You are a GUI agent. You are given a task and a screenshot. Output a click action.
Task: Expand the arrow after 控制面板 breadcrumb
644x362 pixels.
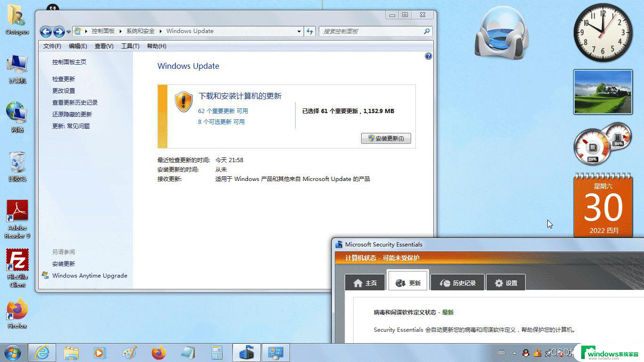pos(120,31)
